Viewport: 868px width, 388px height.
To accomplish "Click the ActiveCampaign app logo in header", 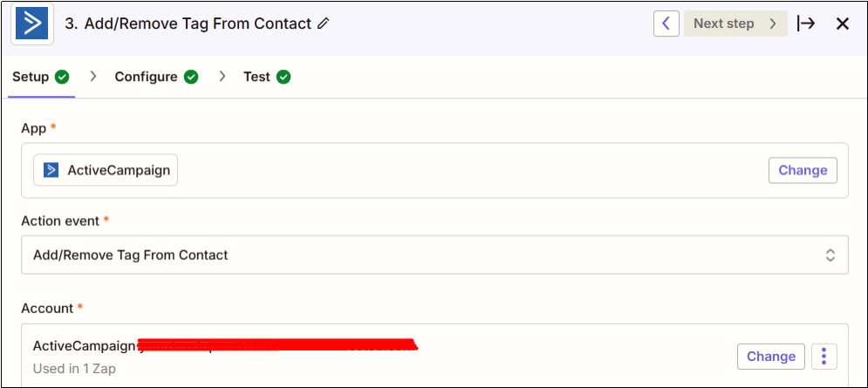I will click(x=32, y=24).
